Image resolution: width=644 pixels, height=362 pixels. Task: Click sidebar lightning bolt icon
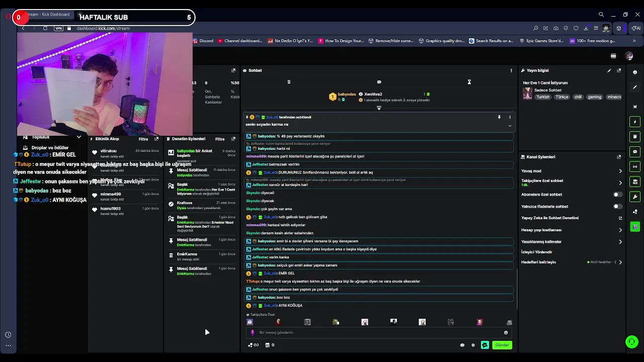635,122
